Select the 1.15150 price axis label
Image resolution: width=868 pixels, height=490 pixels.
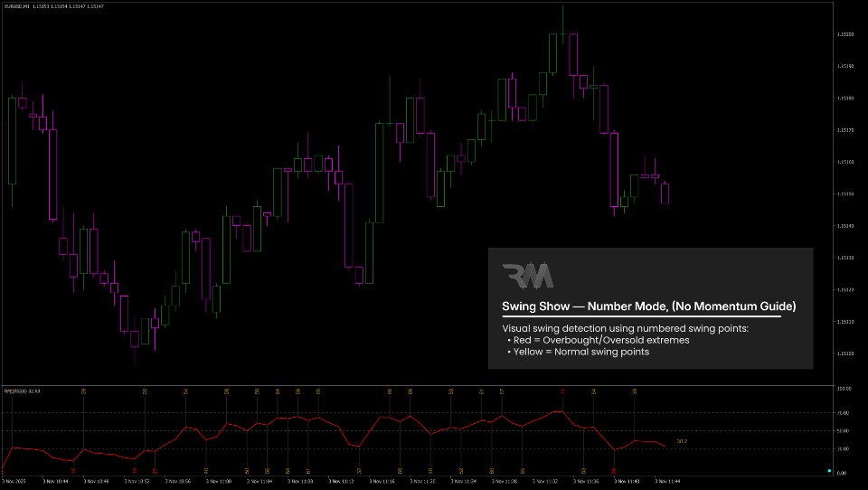pyautogui.click(x=845, y=193)
